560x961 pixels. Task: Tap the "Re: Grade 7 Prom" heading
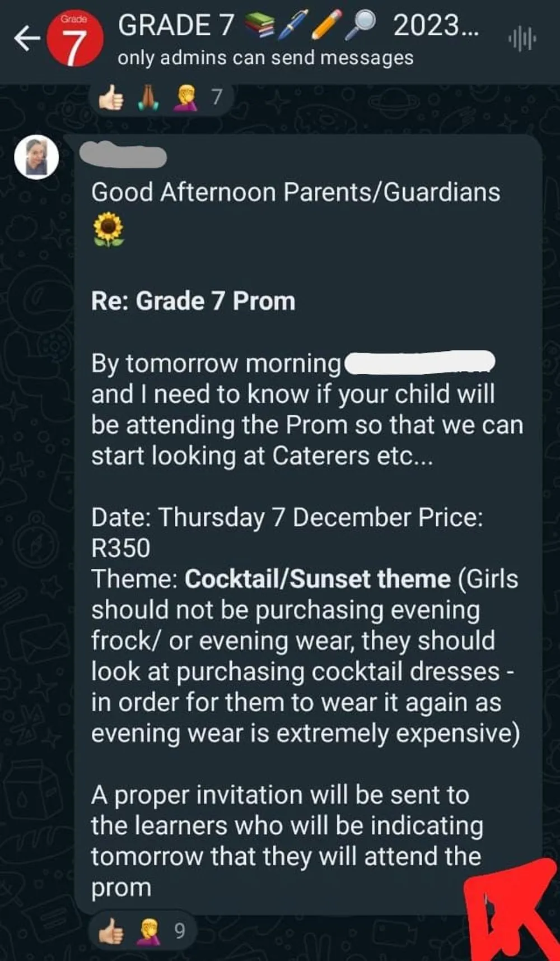coord(193,301)
